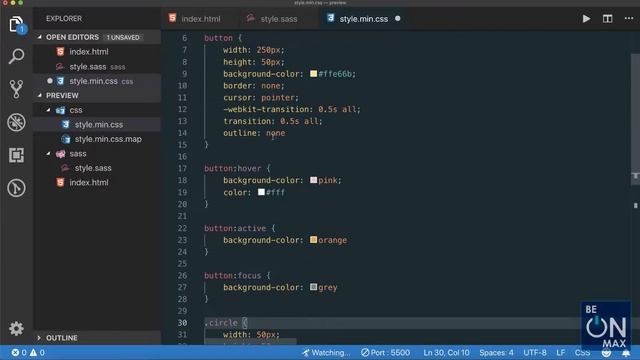
Task: Place cursor on line 14 outline: none
Action: [254, 133]
